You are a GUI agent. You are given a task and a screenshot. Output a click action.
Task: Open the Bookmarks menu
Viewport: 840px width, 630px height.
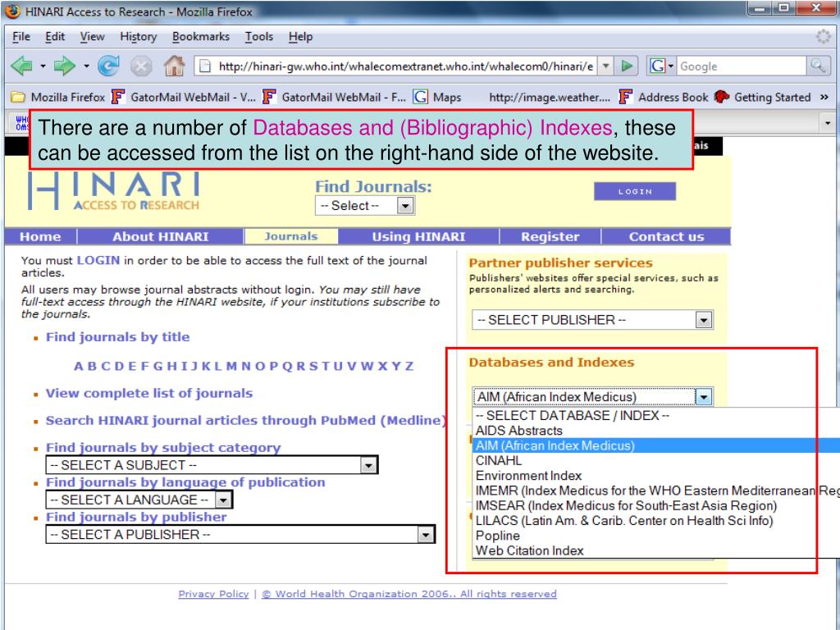coord(201,36)
